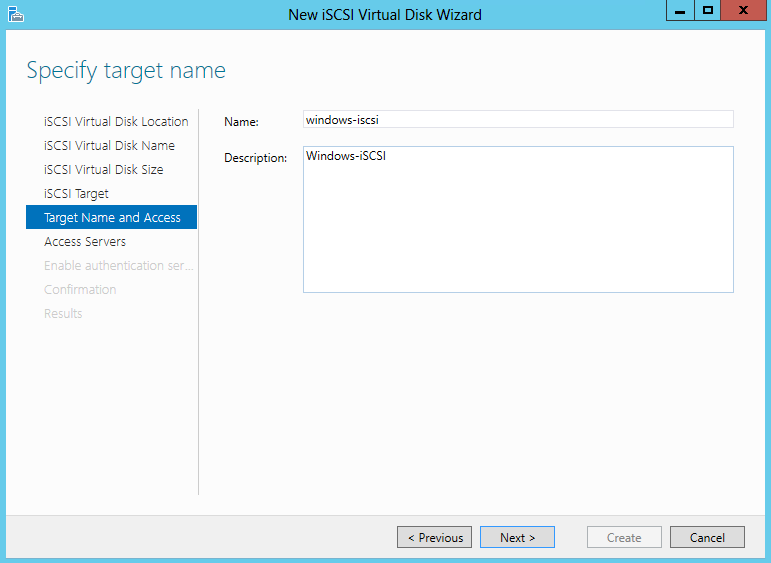The image size is (771, 563).
Task: Cancel the wizard
Action: [707, 537]
